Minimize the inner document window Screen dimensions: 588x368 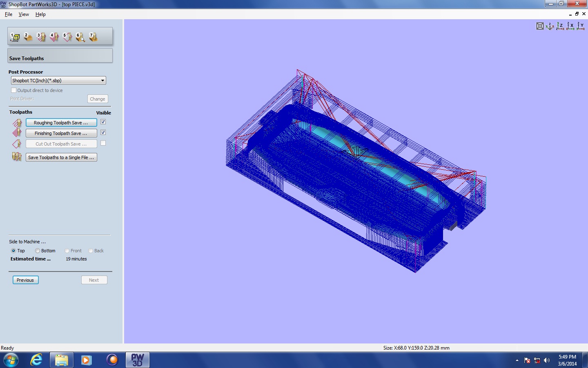point(570,14)
